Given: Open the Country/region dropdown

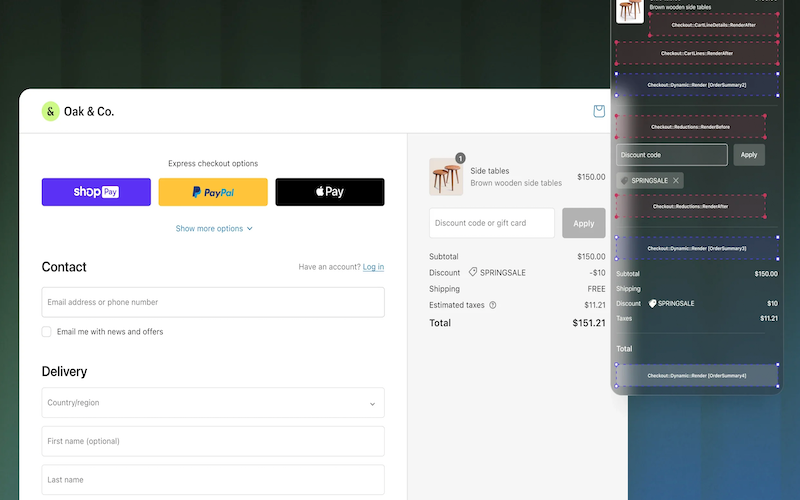Looking at the screenshot, I should tap(213, 403).
